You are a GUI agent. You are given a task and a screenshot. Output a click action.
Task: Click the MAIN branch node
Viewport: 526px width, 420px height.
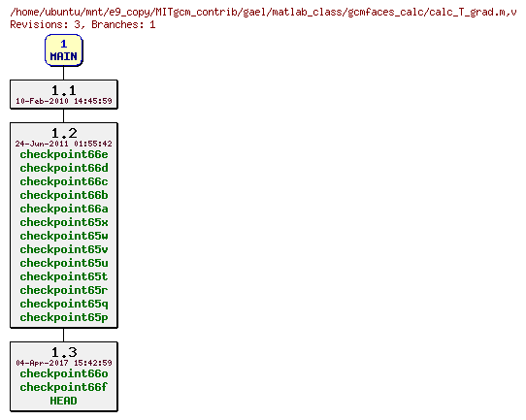click(64, 50)
